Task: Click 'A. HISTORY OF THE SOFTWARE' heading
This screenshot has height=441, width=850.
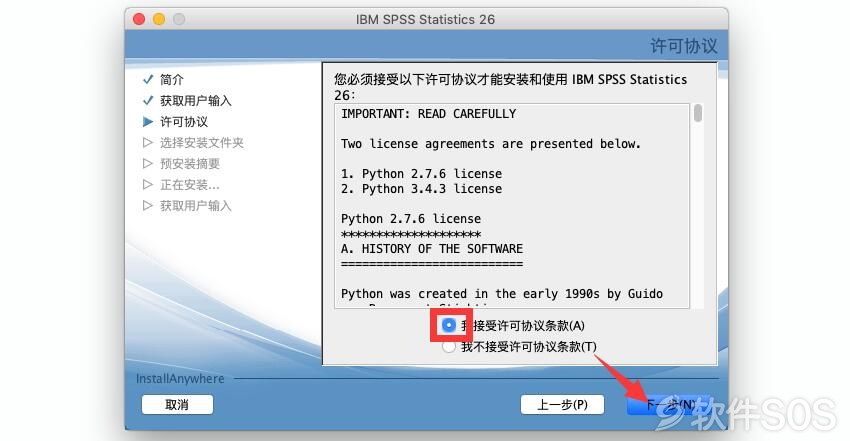Action: point(432,249)
